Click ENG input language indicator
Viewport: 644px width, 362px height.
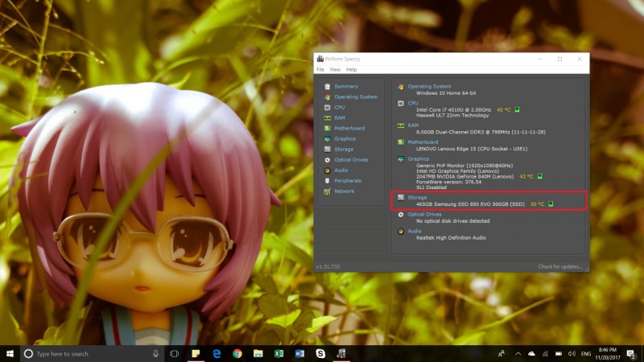(x=586, y=353)
